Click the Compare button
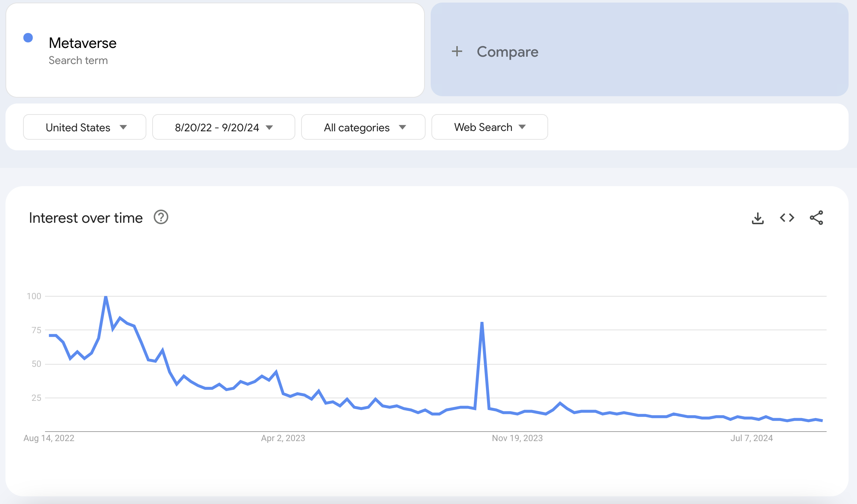The height and width of the screenshot is (504, 857). [x=508, y=52]
